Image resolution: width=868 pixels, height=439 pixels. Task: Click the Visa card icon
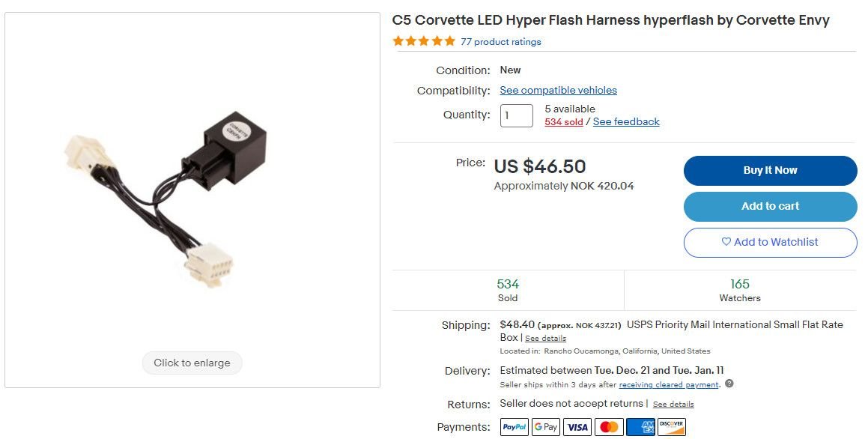(x=577, y=427)
